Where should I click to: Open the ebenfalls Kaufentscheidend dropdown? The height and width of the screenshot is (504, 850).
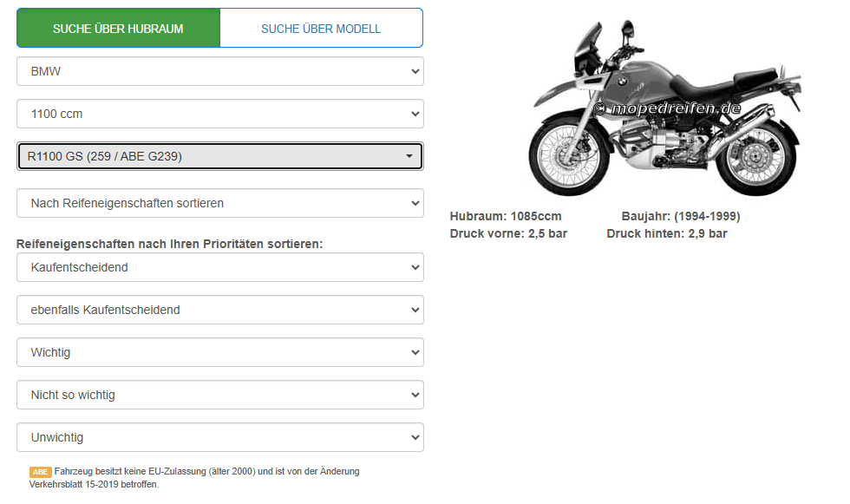click(219, 310)
